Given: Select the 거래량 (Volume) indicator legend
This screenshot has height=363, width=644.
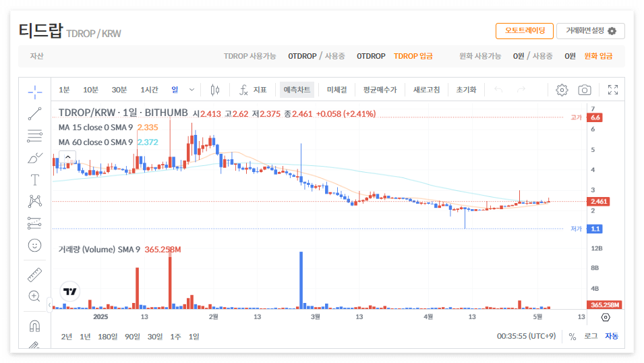Looking at the screenshot, I should click(x=99, y=250).
